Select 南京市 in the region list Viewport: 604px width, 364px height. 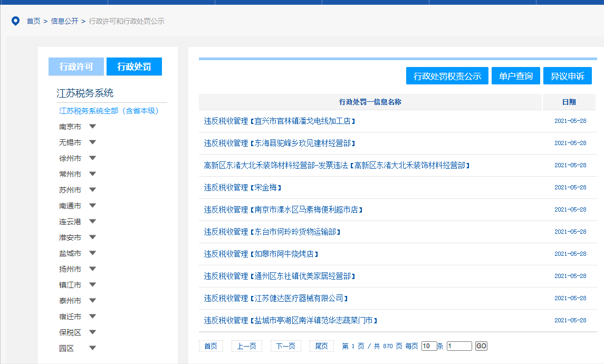click(x=70, y=127)
